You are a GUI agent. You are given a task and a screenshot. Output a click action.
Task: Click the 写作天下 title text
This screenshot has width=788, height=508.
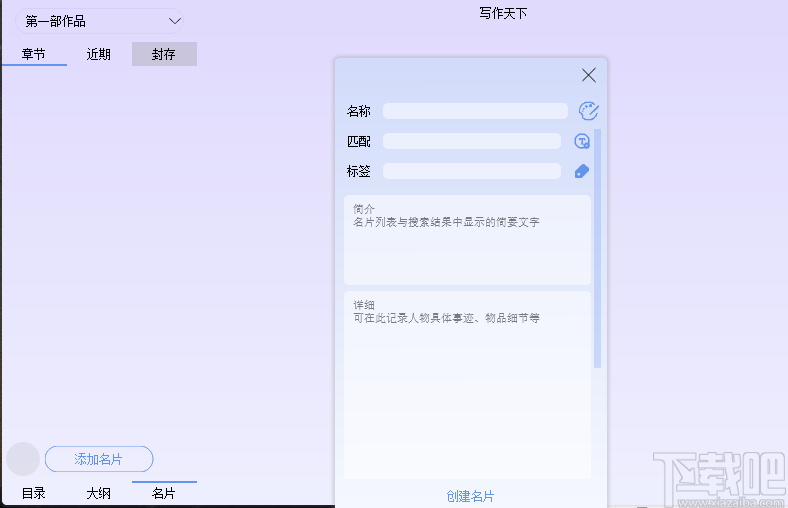[503, 13]
